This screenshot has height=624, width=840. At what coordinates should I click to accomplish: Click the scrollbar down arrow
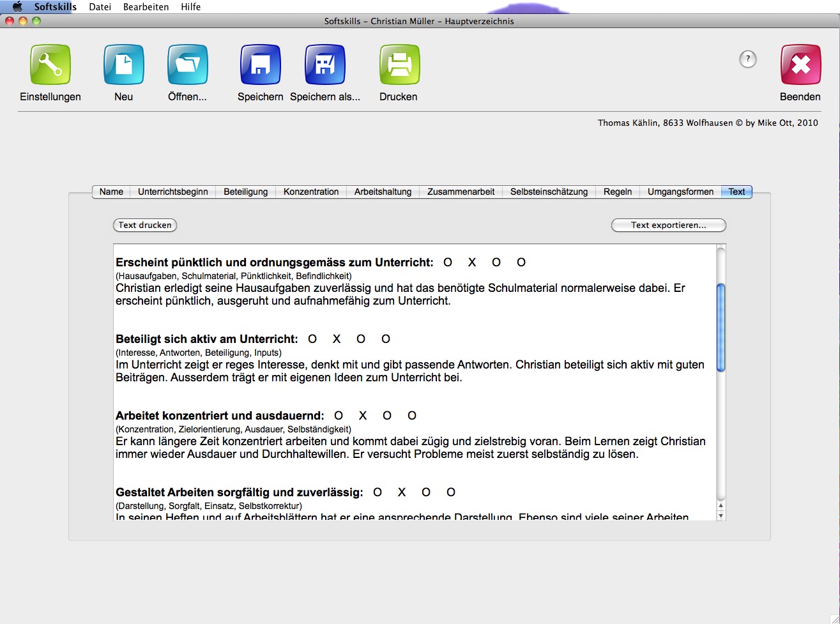pos(721,515)
